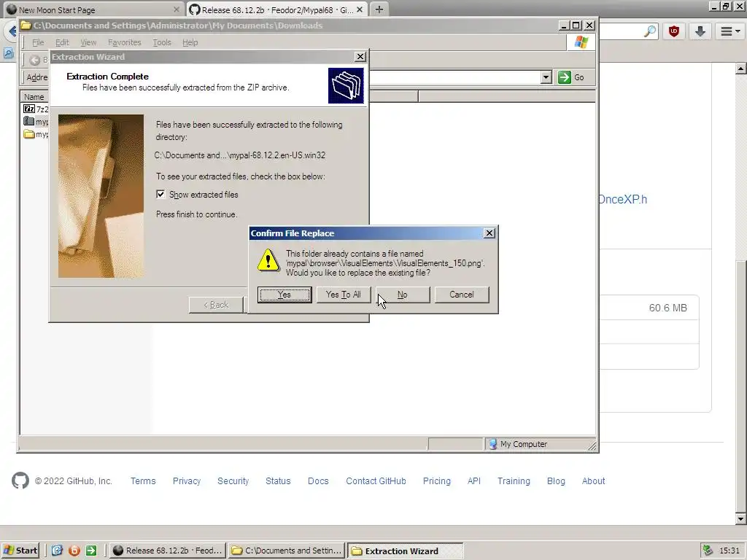Open the About footer link
747x560 pixels.
[x=593, y=481]
